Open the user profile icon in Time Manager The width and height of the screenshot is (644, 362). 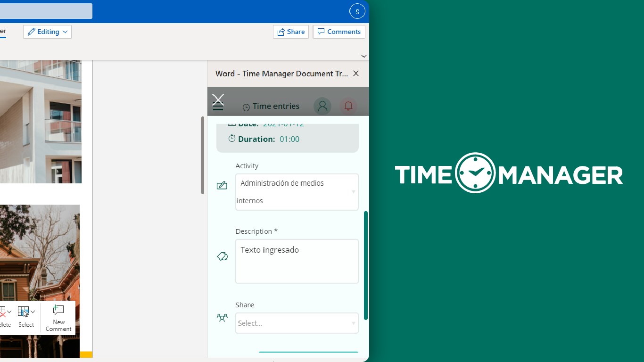point(323,106)
